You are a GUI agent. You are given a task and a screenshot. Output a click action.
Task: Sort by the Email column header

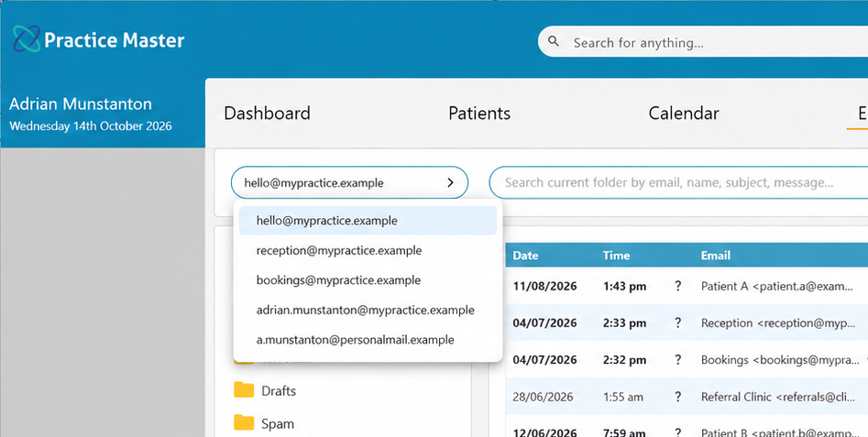[716, 256]
